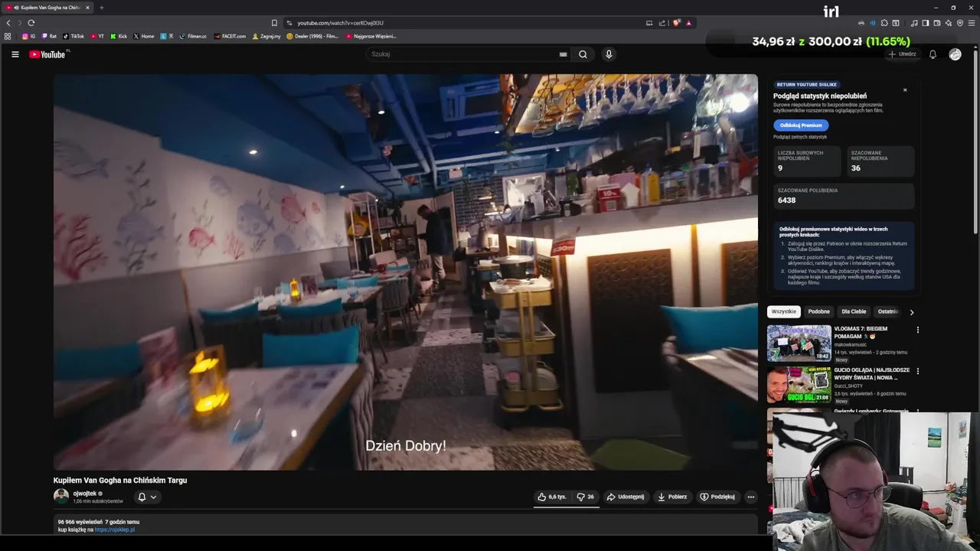Go to YouTube home via logo
980x551 pixels.
[x=47, y=54]
